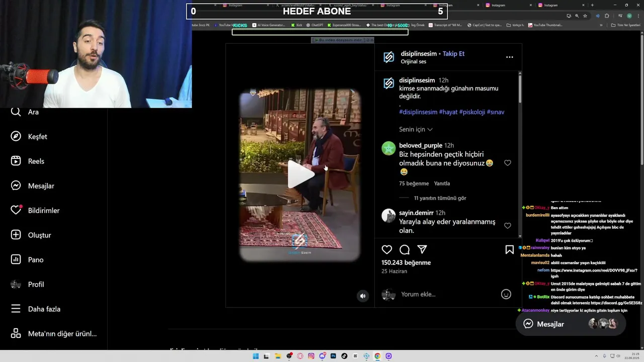Open emoji picker beside comment box
644x362 pixels.
tap(506, 294)
